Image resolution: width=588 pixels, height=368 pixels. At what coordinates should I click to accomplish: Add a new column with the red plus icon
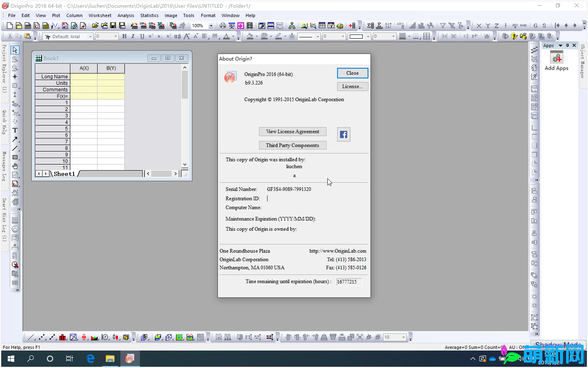(x=352, y=26)
